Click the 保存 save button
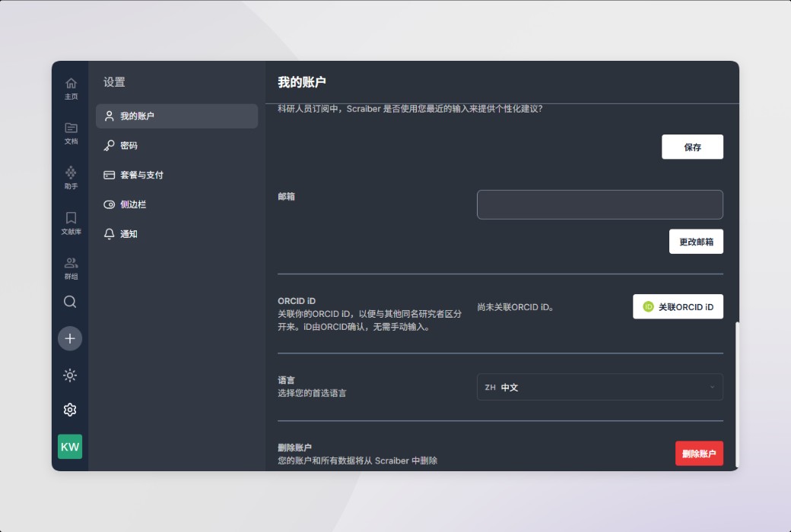Screen dimensions: 791x532 (x=692, y=147)
